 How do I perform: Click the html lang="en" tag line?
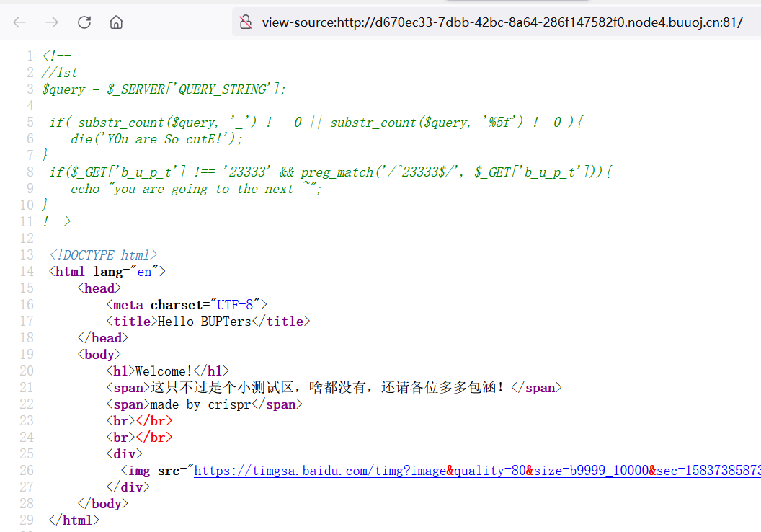coord(107,272)
